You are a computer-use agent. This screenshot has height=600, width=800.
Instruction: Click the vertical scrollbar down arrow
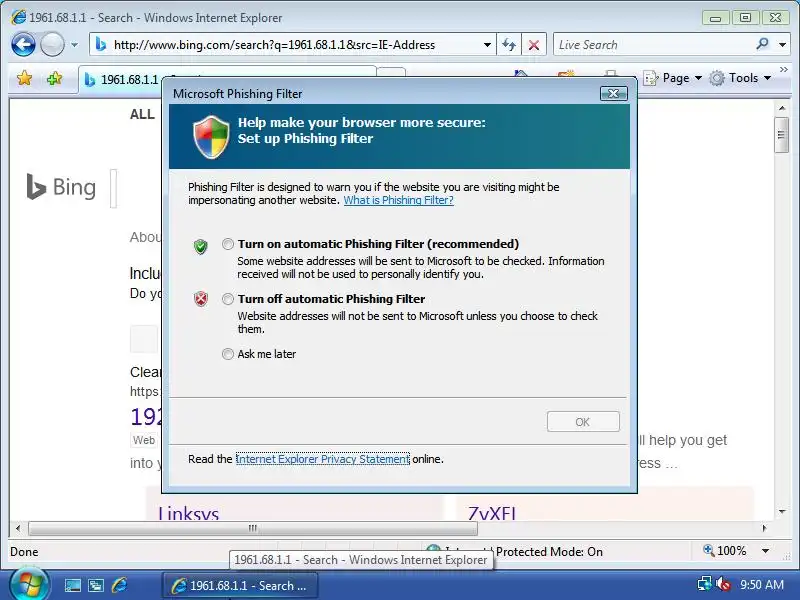pyautogui.click(x=781, y=512)
